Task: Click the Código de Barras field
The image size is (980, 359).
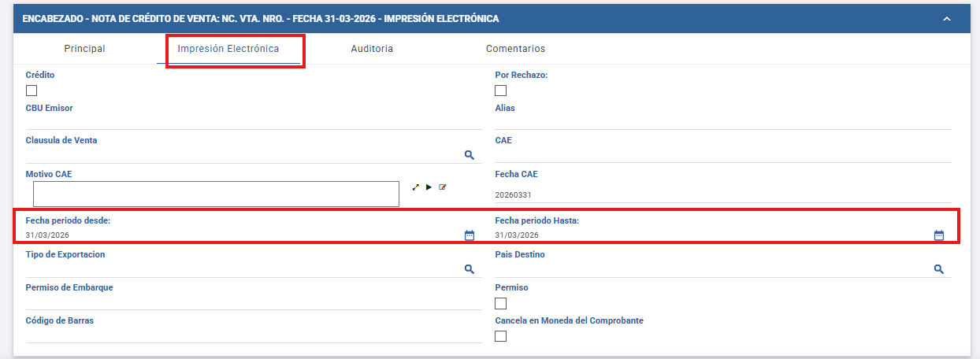Action: (x=254, y=335)
